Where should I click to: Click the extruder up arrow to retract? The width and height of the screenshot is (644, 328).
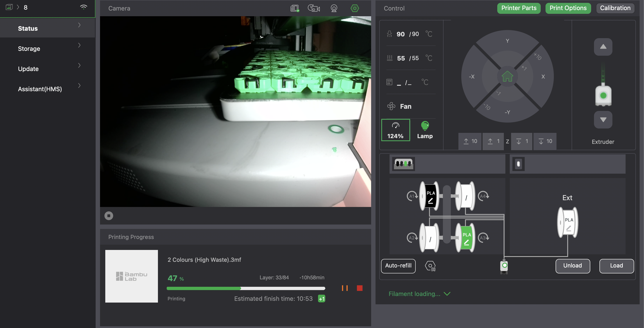click(x=603, y=47)
